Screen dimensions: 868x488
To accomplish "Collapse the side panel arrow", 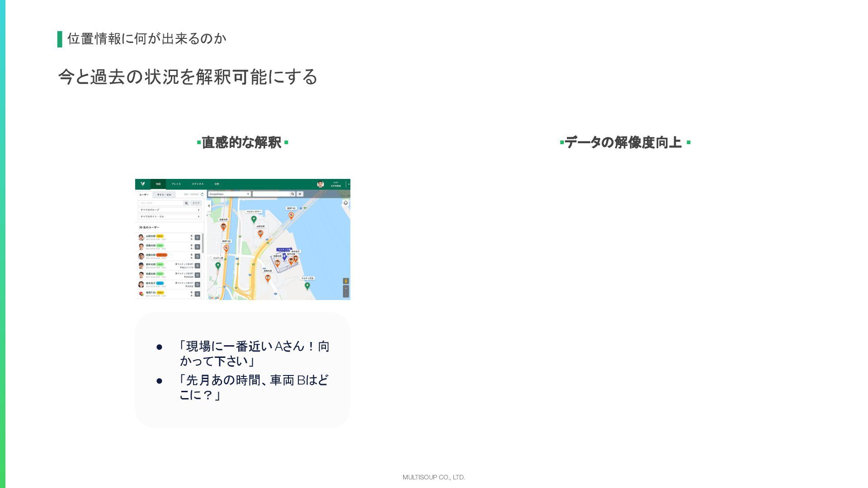I will (209, 206).
